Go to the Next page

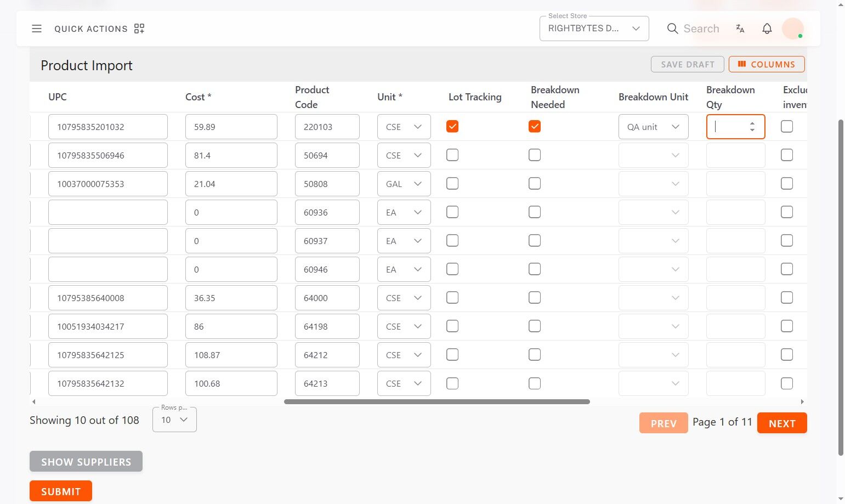pos(782,423)
